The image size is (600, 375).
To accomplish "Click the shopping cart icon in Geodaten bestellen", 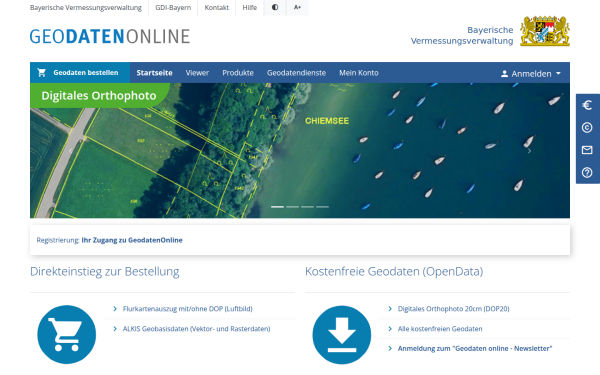I will click(x=42, y=72).
